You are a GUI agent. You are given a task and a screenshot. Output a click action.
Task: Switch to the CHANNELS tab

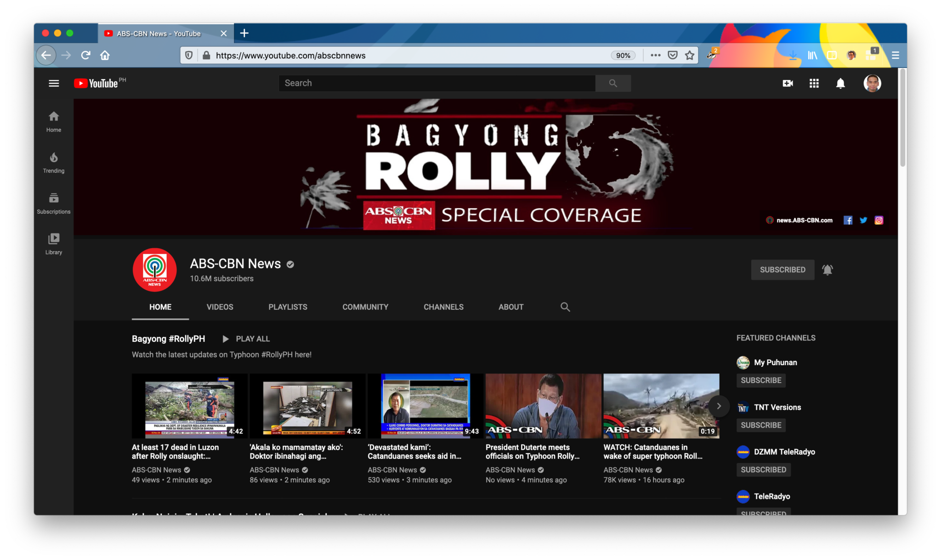(443, 307)
